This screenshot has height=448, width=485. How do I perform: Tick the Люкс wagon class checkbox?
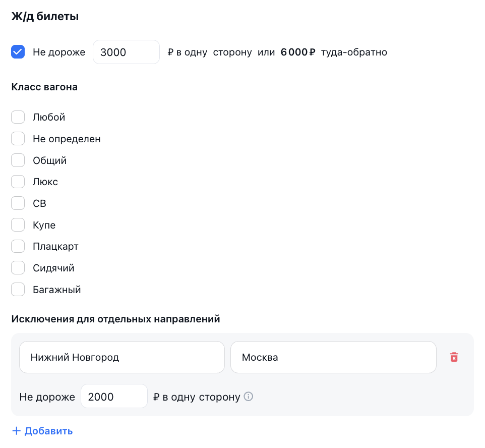[x=18, y=182]
